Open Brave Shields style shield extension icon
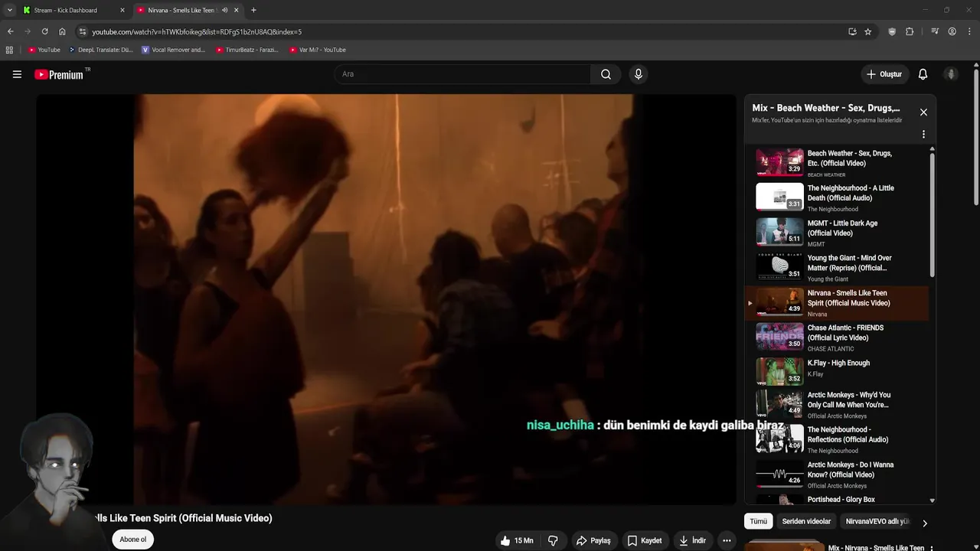980x551 pixels. pos(892,31)
